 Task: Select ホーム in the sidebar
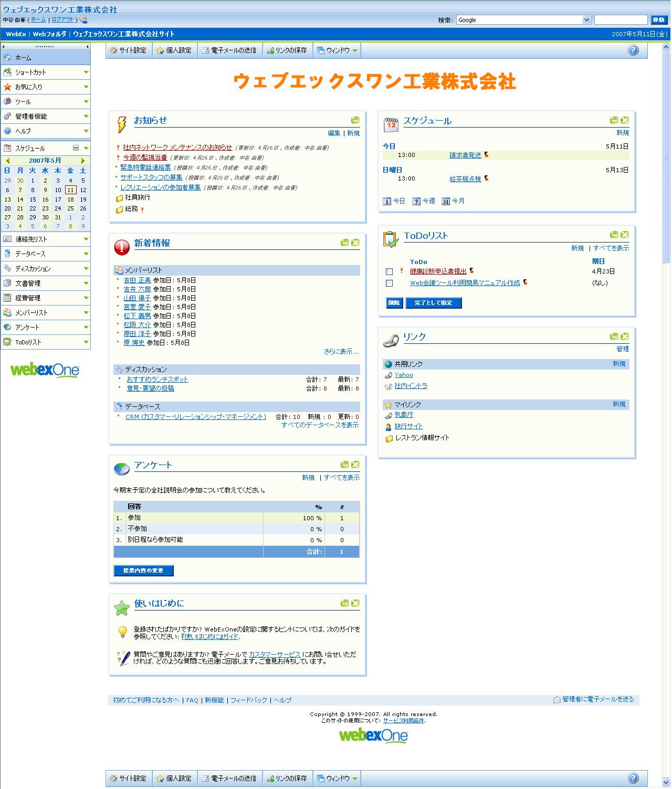[x=45, y=58]
